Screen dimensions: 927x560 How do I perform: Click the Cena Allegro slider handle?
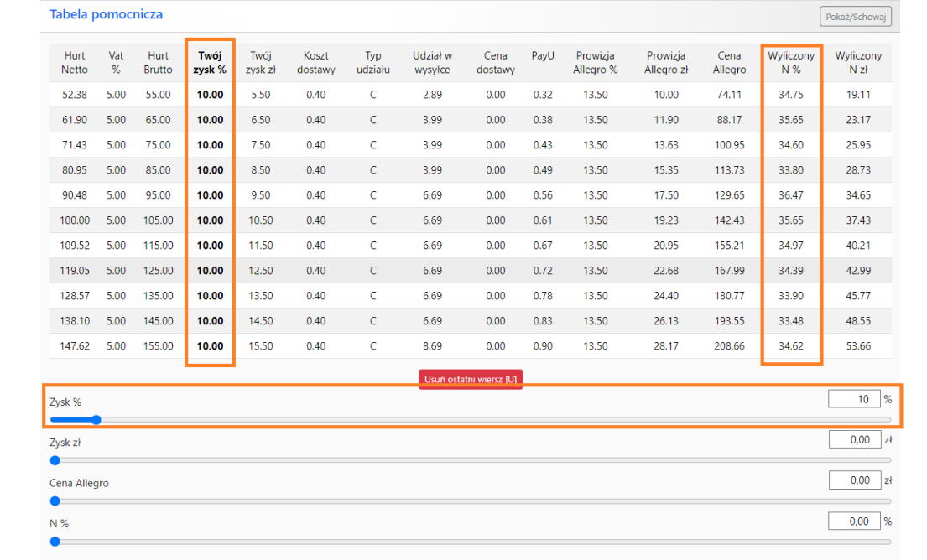tap(55, 500)
